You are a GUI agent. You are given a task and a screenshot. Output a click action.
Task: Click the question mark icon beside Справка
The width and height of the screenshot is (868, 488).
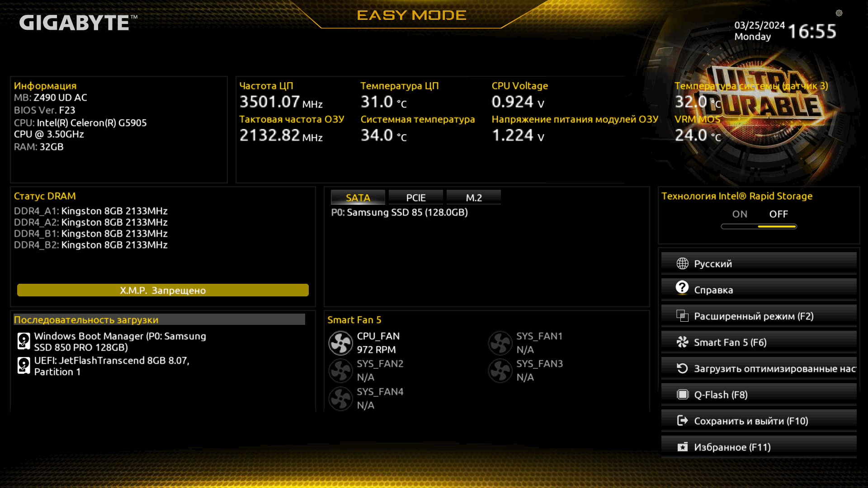point(682,287)
